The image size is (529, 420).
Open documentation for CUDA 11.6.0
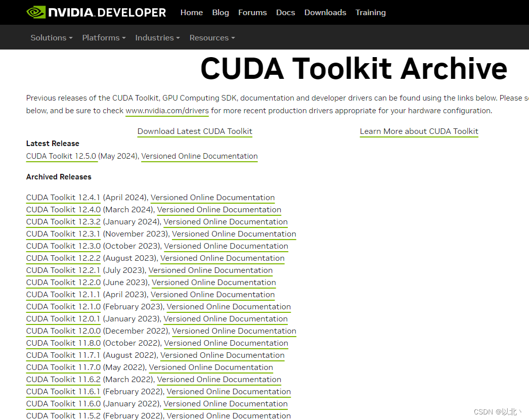point(226,404)
